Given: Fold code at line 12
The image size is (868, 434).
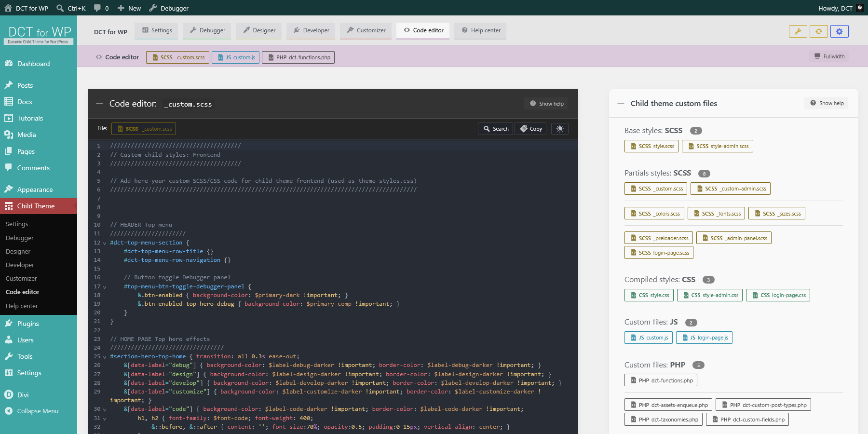Looking at the screenshot, I should [x=105, y=243].
